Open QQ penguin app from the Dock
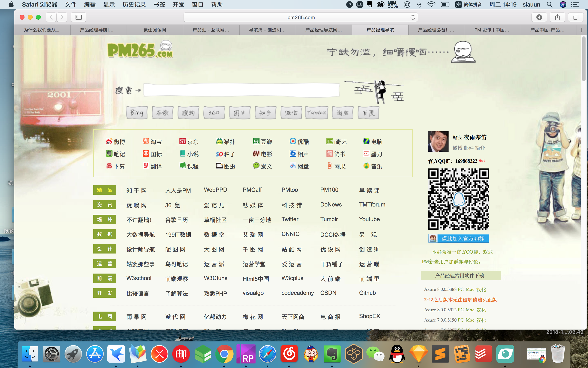 coord(397,354)
